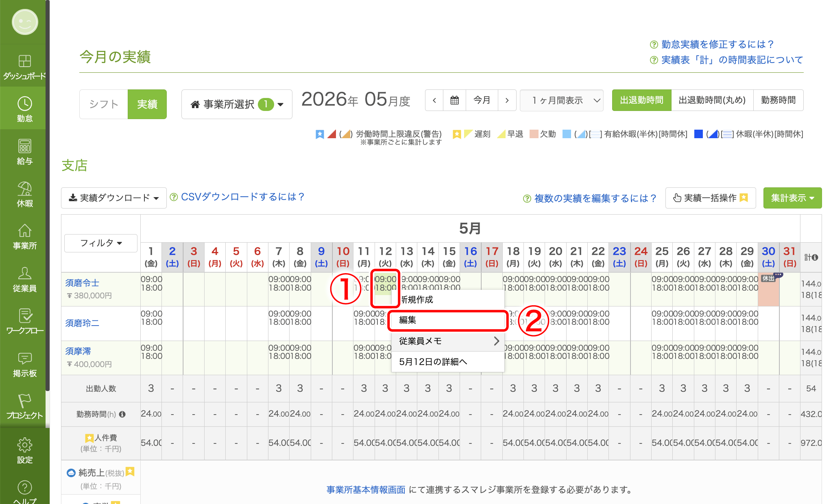Open the フィルタ dropdown
This screenshot has height=504, width=833.
[x=101, y=243]
